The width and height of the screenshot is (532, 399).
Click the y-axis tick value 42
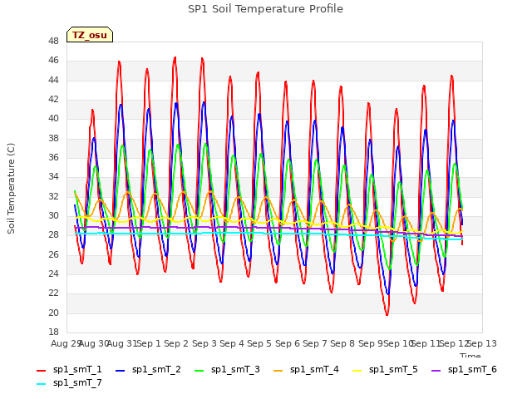coord(53,100)
